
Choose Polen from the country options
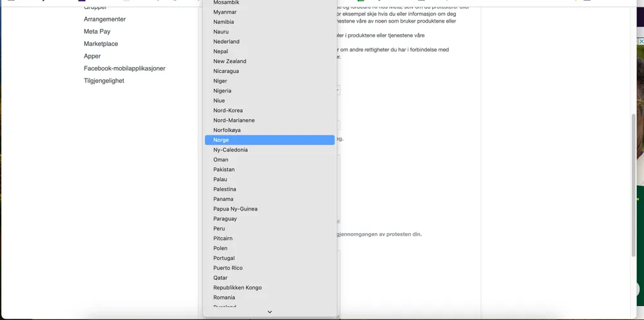tap(220, 248)
